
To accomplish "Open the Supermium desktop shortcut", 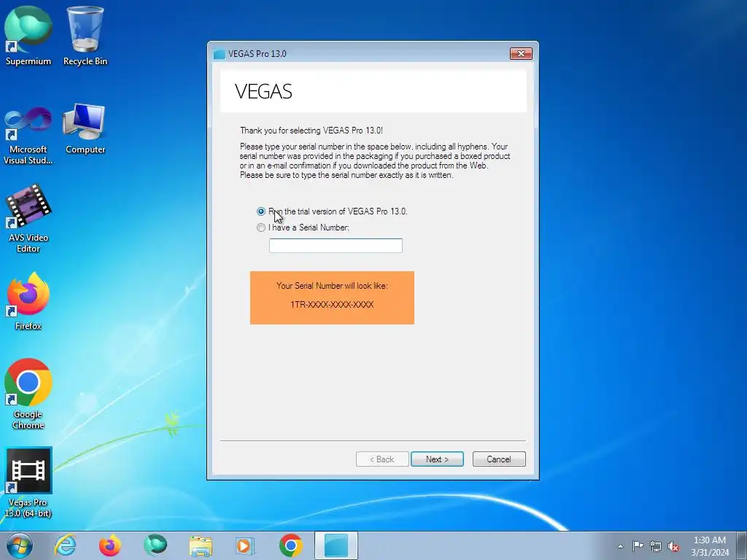I will tap(28, 36).
